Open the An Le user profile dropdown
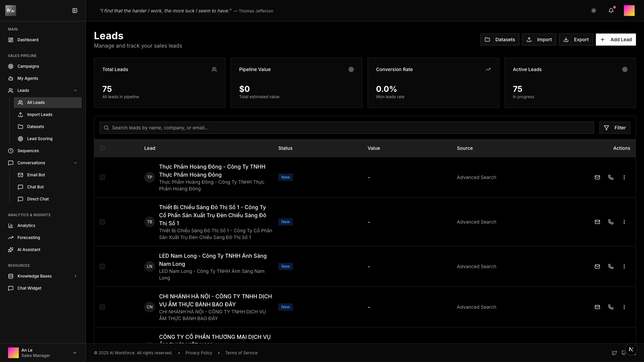 click(74, 353)
